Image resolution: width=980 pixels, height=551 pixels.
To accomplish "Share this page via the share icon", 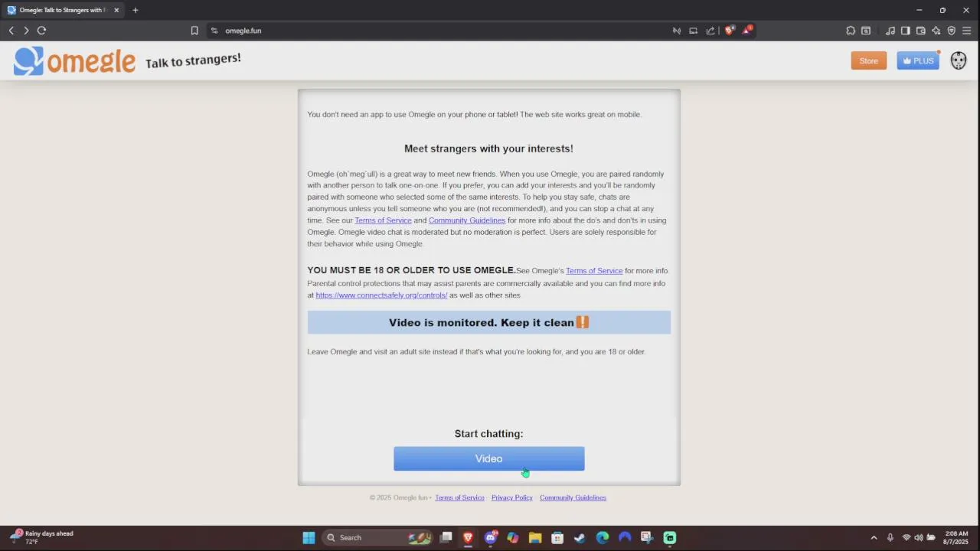I will 710,31.
